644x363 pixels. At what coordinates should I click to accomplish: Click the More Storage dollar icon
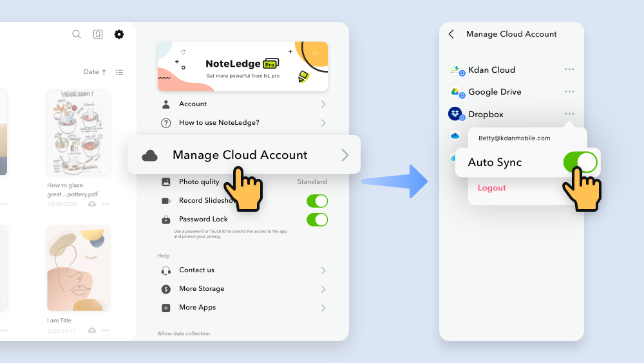point(166,289)
